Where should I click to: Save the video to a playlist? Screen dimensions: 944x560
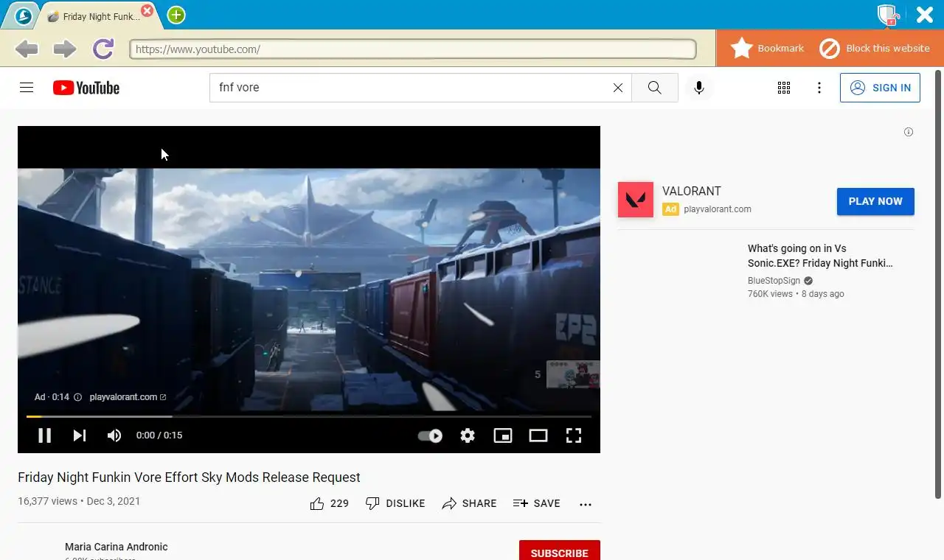click(536, 503)
